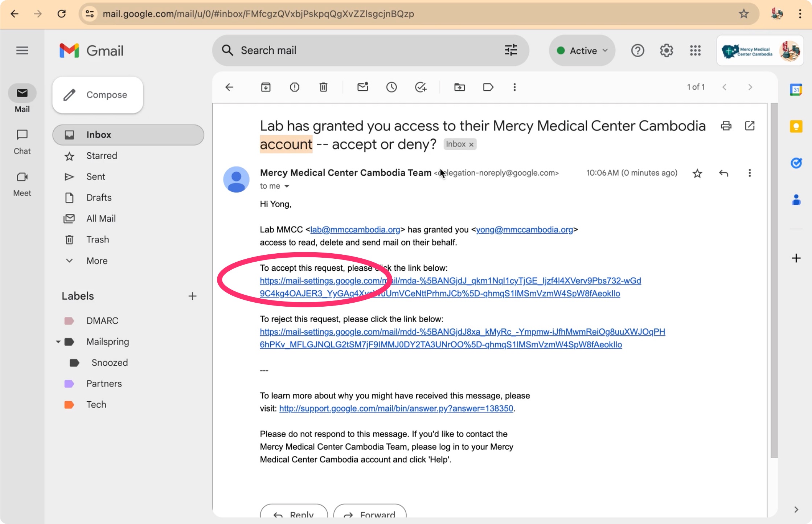Mark the email as unread

[x=362, y=87]
